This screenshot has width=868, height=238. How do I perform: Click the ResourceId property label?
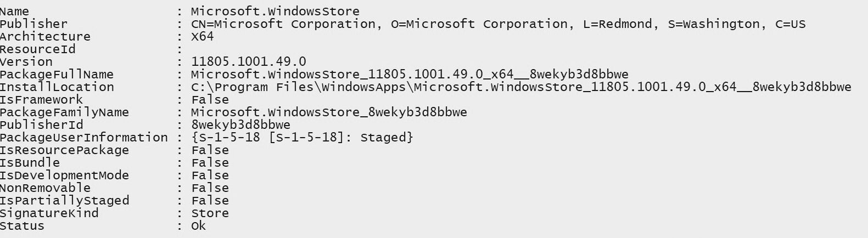point(38,49)
